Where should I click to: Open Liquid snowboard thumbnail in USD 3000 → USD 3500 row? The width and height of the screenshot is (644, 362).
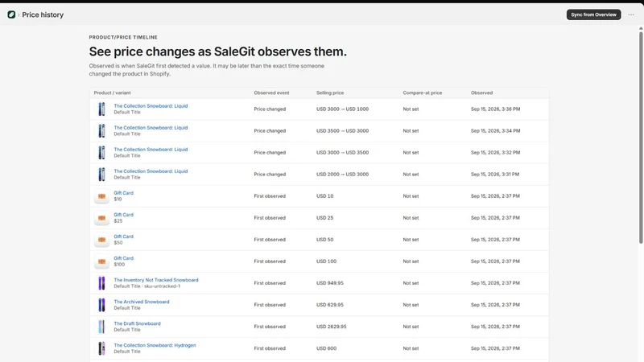point(101,153)
